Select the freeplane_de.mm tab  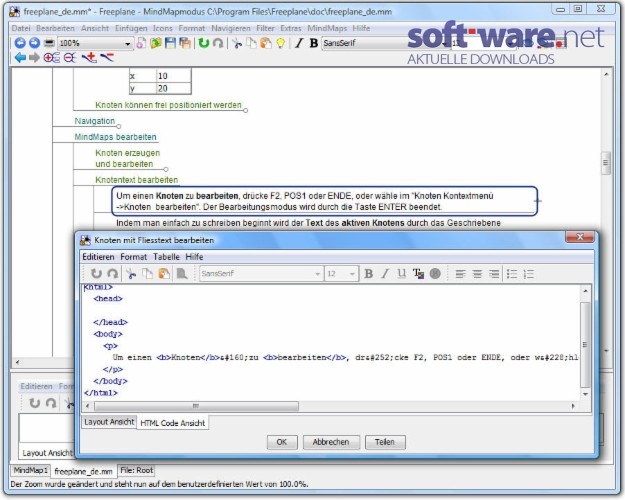pyautogui.click(x=83, y=471)
